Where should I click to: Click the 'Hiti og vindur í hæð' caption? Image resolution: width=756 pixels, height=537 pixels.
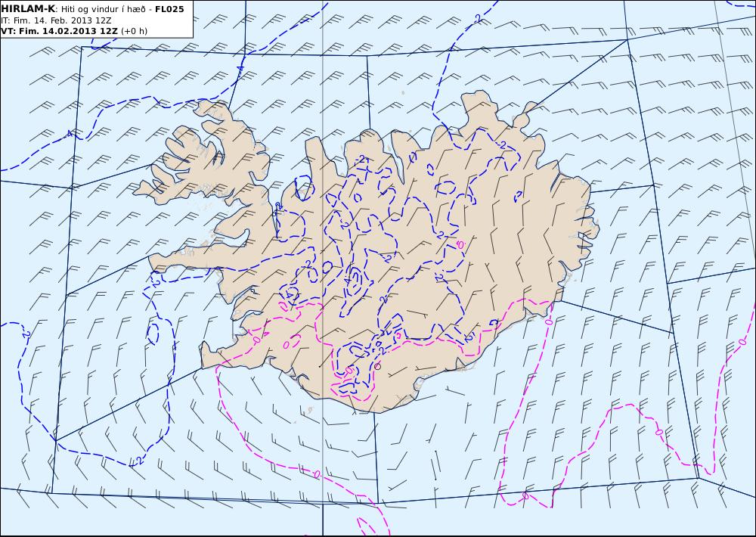coord(103,10)
